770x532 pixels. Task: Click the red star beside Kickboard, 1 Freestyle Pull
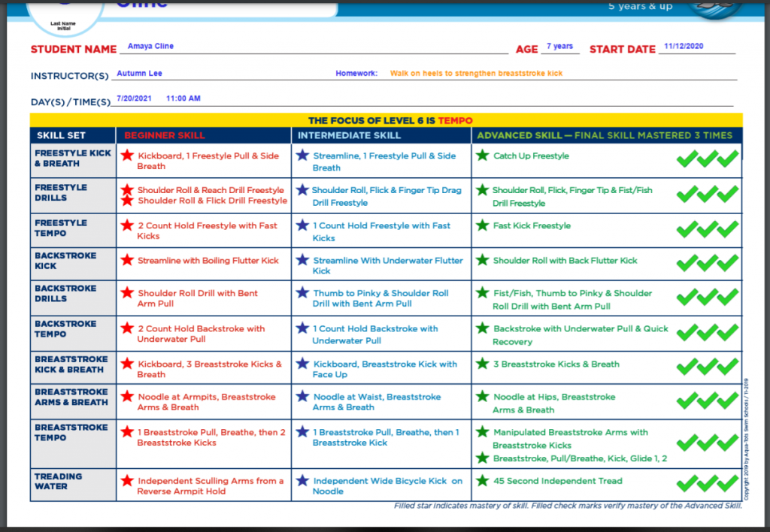tap(126, 156)
